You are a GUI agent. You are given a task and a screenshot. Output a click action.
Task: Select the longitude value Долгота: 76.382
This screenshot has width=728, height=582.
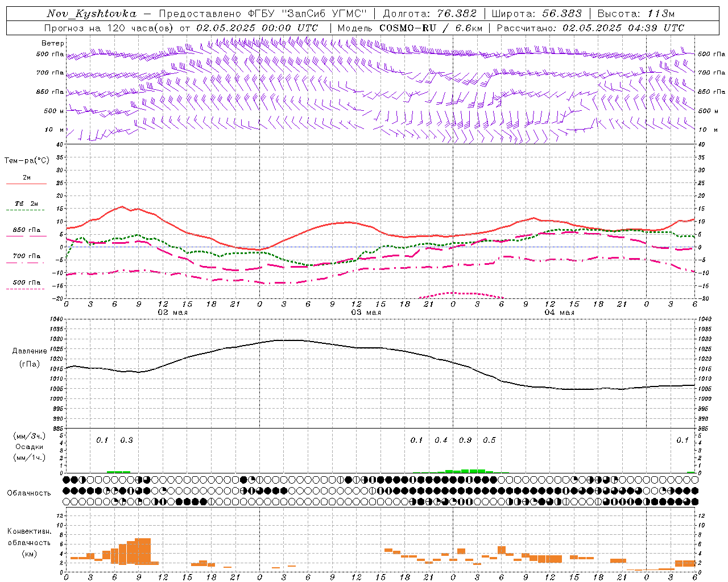[x=429, y=14]
